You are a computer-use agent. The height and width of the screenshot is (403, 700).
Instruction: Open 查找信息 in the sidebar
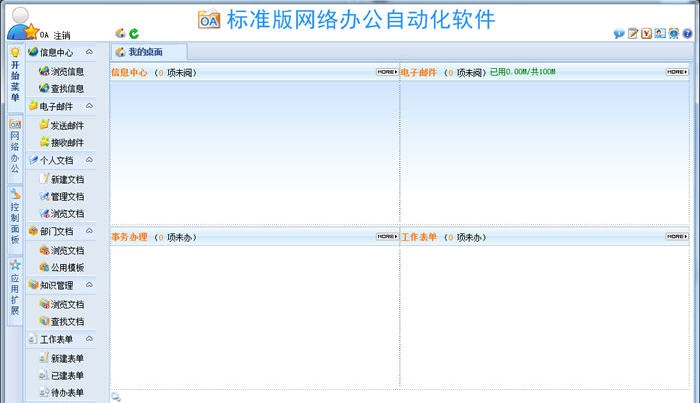62,88
